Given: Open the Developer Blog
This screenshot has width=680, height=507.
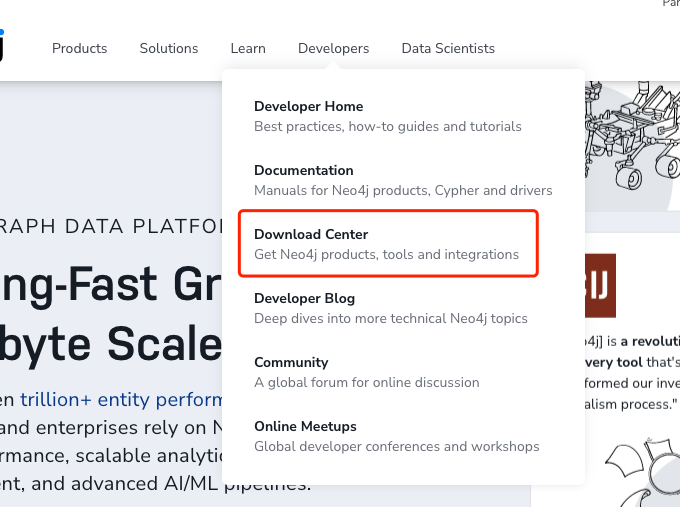Looking at the screenshot, I should pyautogui.click(x=304, y=298).
